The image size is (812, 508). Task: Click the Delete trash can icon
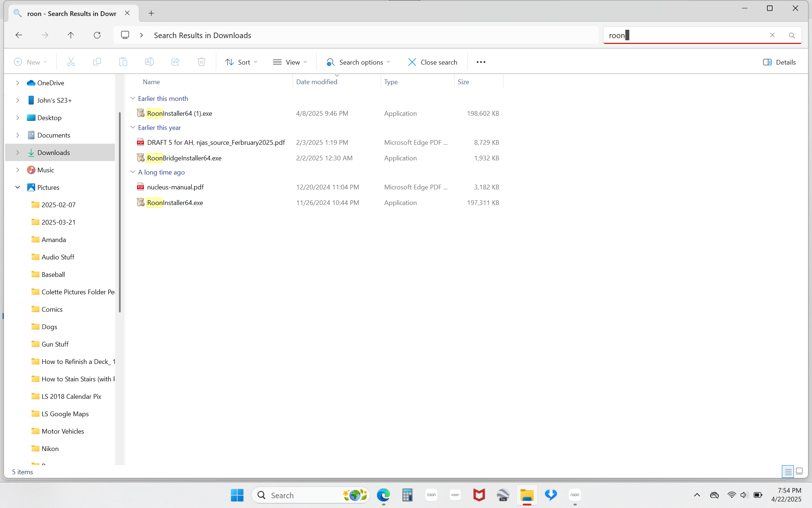[202, 62]
